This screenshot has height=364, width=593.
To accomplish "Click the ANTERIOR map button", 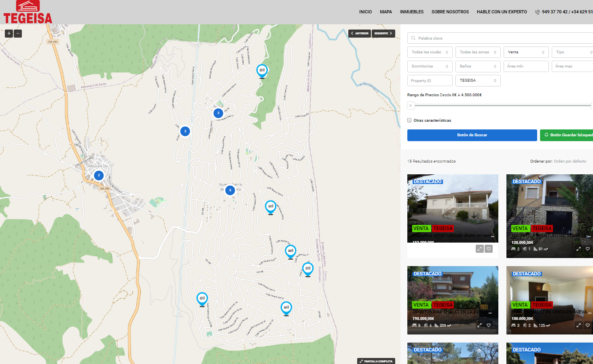I will coord(360,34).
